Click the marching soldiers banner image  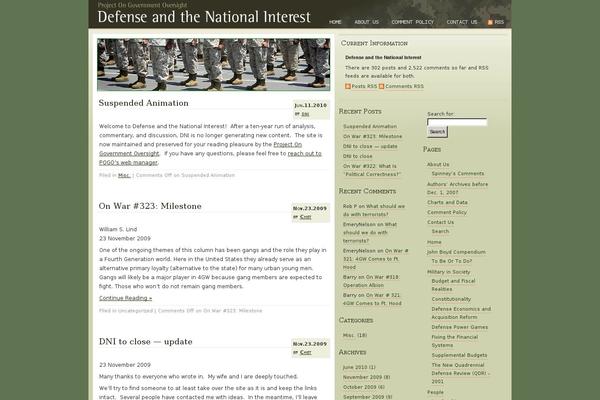click(x=214, y=65)
